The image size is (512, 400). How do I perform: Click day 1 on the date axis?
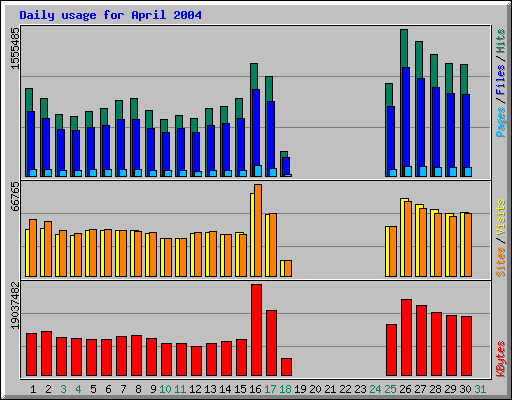pyautogui.click(x=33, y=389)
